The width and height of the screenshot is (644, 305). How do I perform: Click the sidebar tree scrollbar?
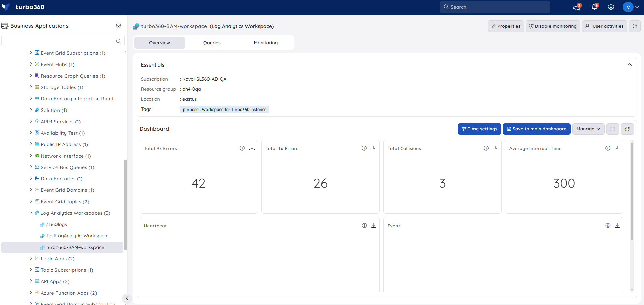coord(125,205)
